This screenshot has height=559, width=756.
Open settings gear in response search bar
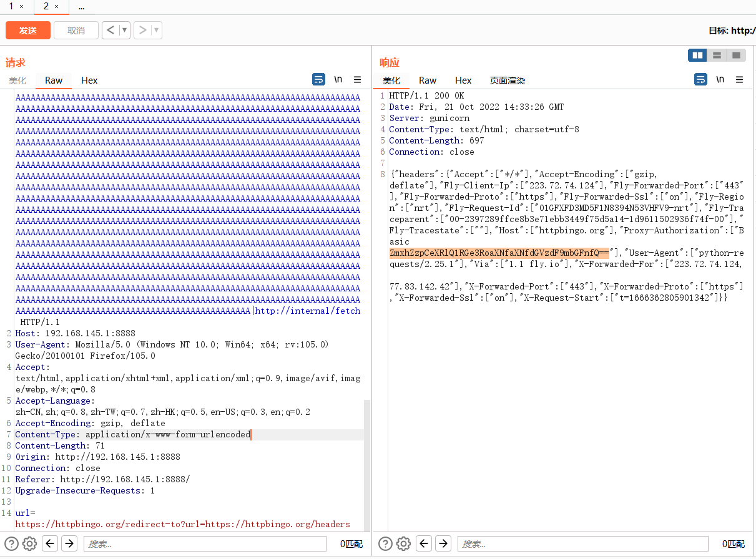pos(404,543)
